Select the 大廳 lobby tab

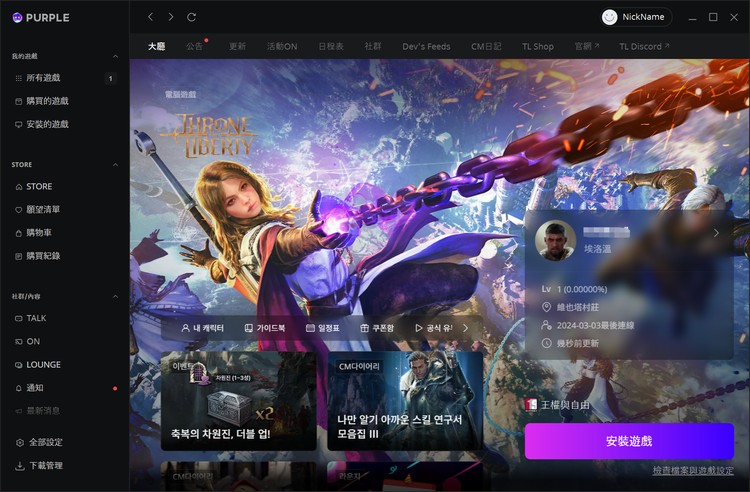(x=156, y=46)
